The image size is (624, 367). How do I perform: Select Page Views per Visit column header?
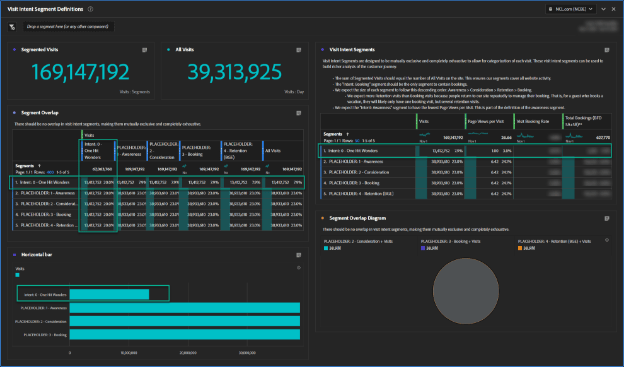point(489,121)
